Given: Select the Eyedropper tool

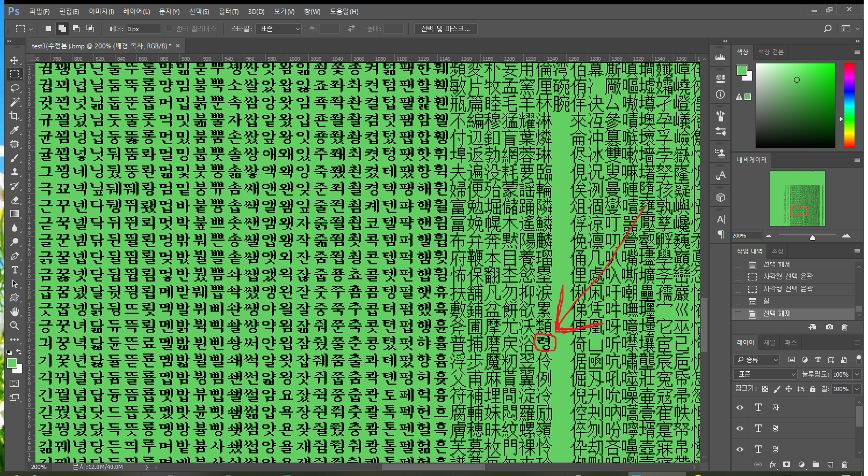Looking at the screenshot, I should 15,130.
